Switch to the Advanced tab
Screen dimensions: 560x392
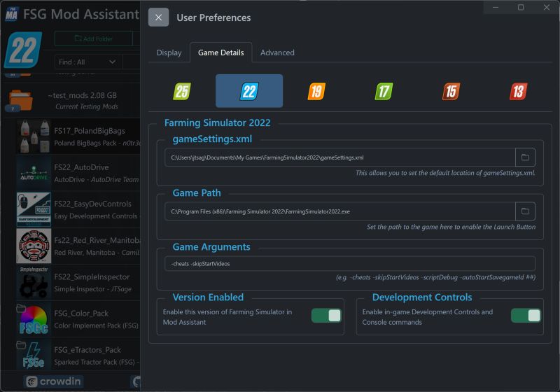pos(277,52)
